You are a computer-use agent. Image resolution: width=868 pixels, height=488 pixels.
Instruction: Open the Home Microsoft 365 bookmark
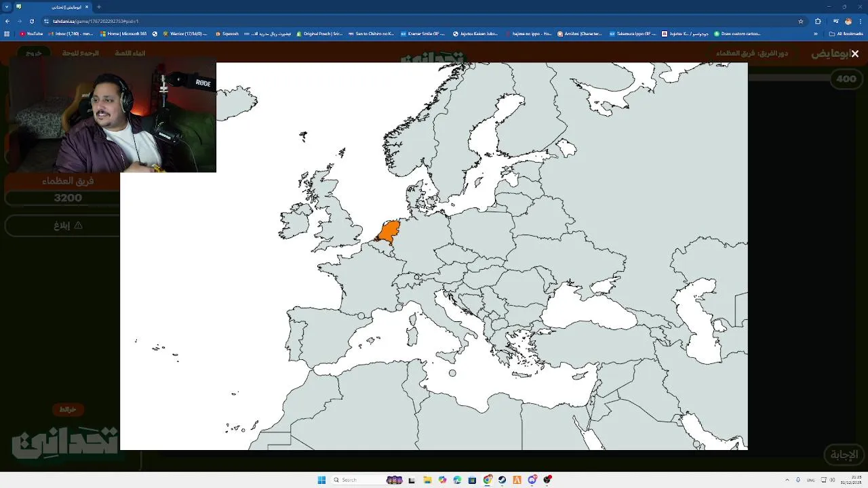pos(123,33)
